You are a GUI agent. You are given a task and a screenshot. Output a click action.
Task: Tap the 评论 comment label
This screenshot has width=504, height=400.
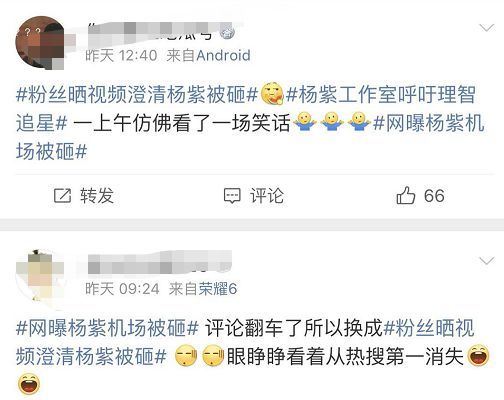(x=267, y=196)
